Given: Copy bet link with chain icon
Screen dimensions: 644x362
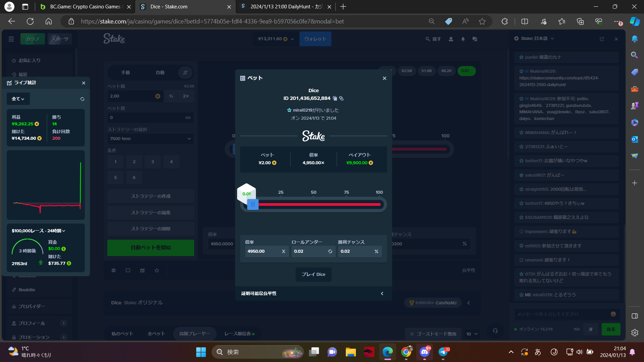Looking at the screenshot, I should [341, 98].
